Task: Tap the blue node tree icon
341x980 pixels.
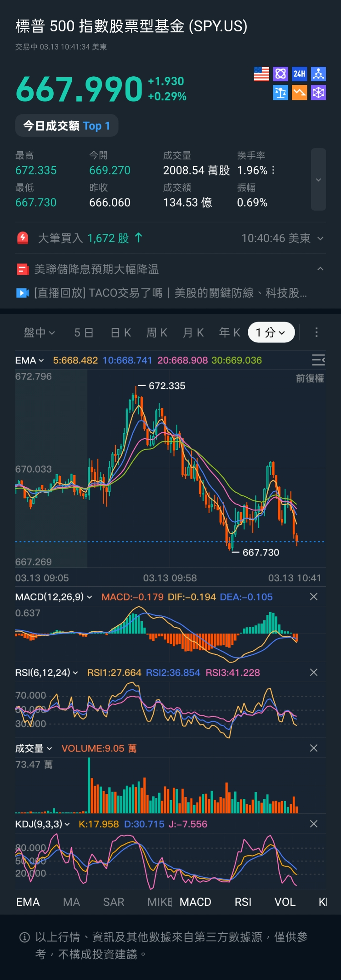Action: tap(318, 74)
